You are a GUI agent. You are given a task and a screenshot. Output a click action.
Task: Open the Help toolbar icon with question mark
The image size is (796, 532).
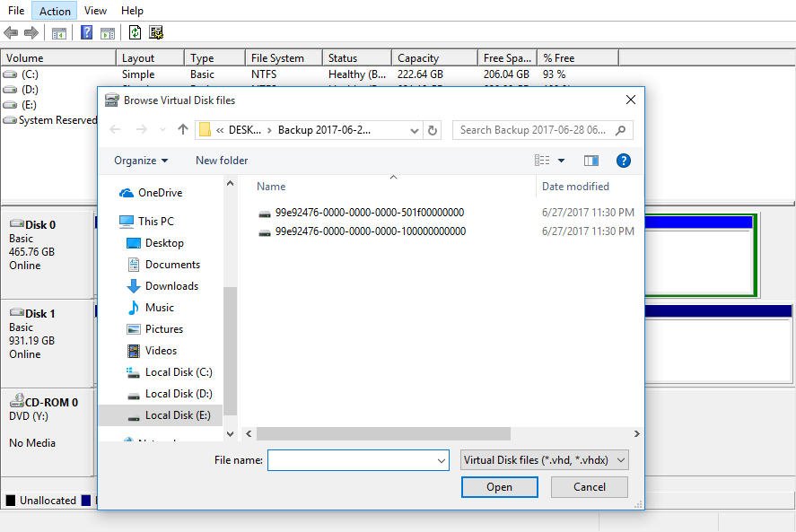87,33
